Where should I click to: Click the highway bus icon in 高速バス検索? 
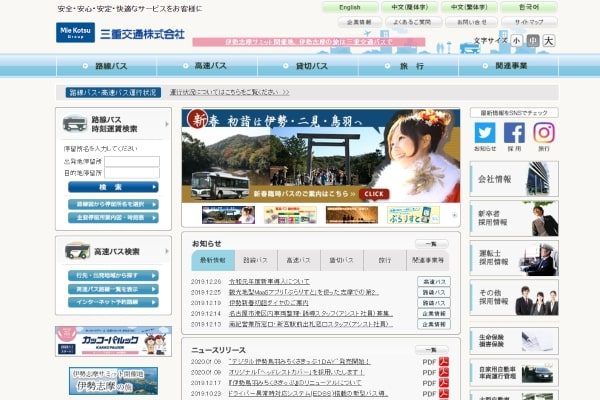77,251
